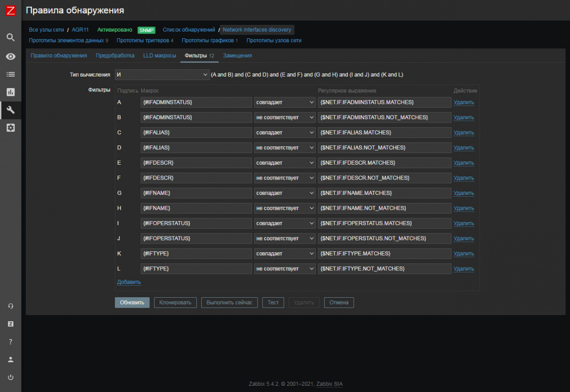Click the Zabbix logo icon
Image resolution: width=570 pixels, height=392 pixels.
click(x=11, y=11)
